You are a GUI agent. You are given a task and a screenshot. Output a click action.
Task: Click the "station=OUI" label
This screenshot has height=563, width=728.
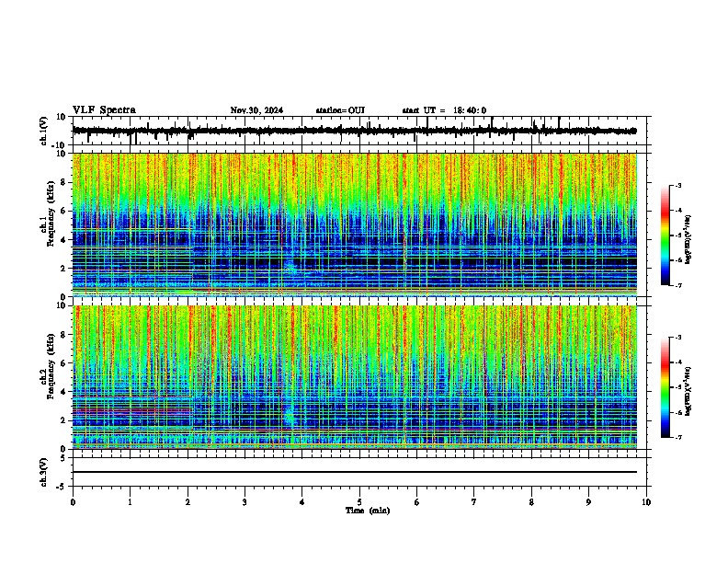(340, 110)
